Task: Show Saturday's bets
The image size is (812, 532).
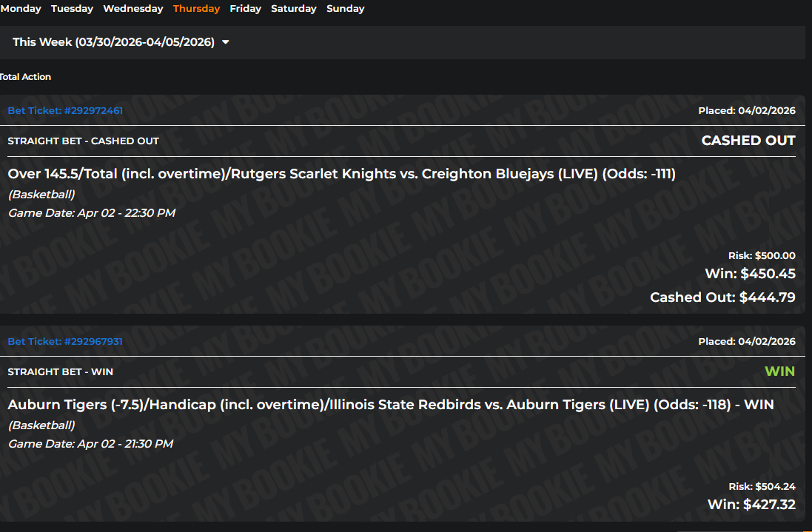Action: (293, 9)
